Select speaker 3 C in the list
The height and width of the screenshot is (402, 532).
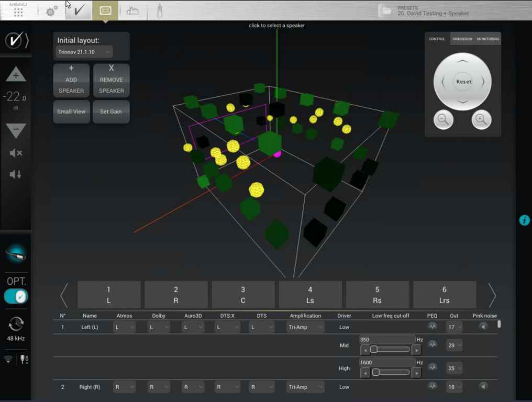pos(243,295)
